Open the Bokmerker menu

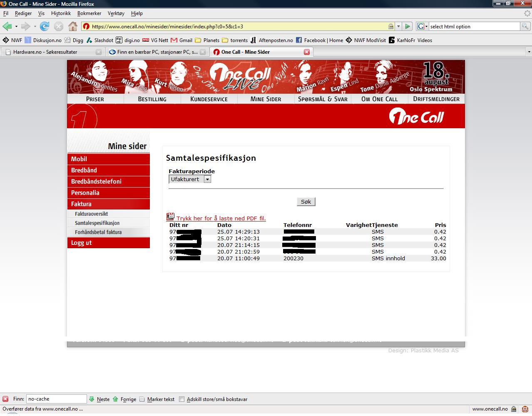click(x=89, y=13)
